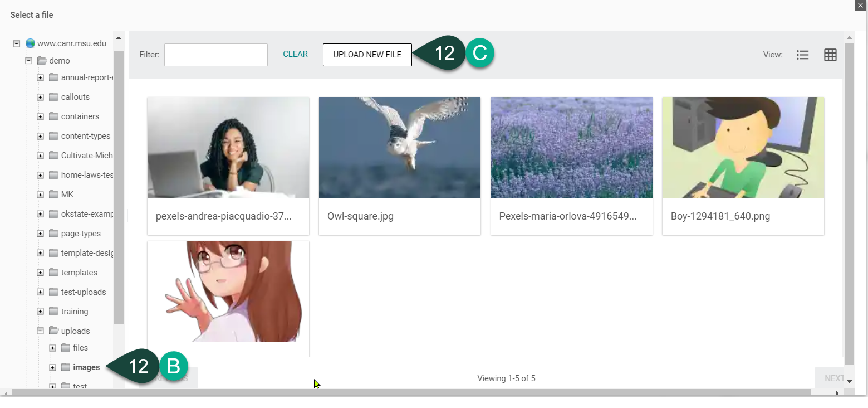The image size is (868, 408).
Task: Click the folder icon next to images
Action: (x=65, y=367)
